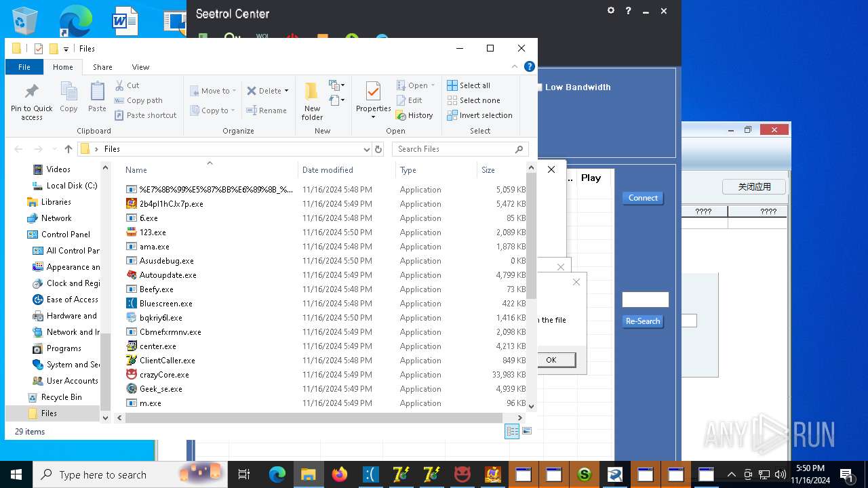The height and width of the screenshot is (488, 868).
Task: Click in the Search Files box
Action: (x=453, y=149)
